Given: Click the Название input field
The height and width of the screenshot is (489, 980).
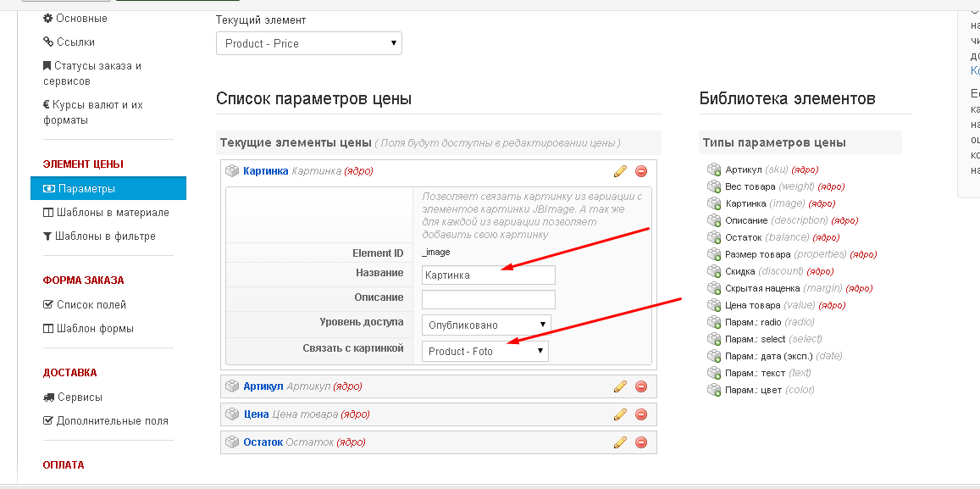Looking at the screenshot, I should point(488,275).
